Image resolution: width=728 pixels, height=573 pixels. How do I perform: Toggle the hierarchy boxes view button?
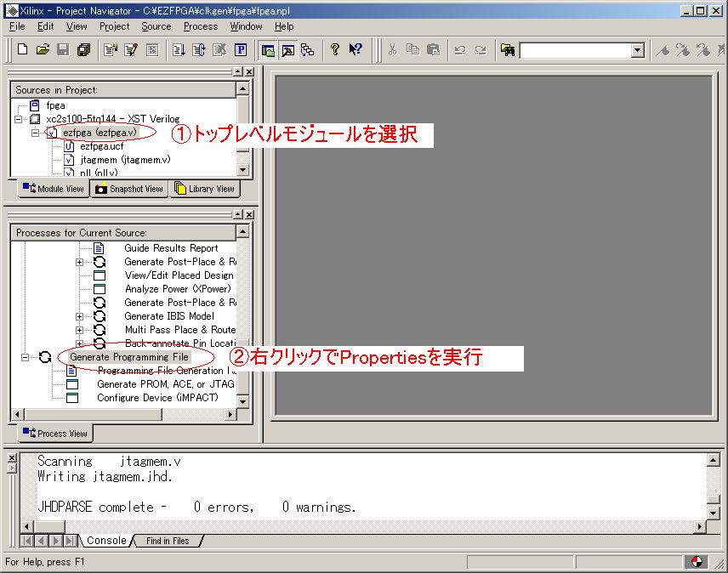[308, 49]
